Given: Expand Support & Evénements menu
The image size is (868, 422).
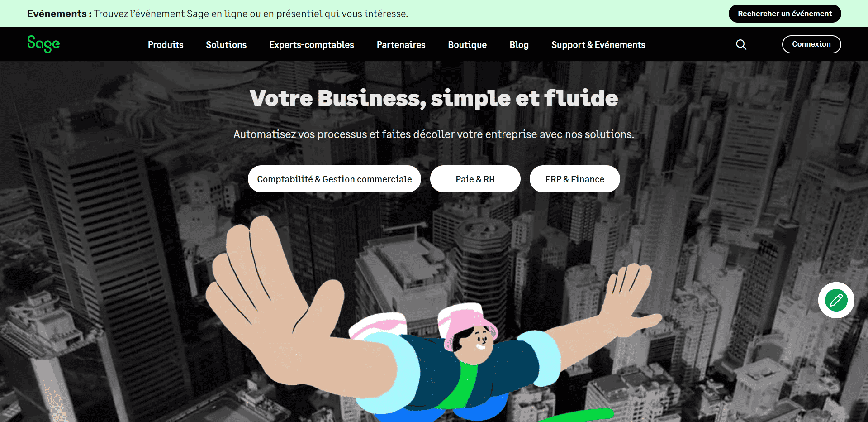Looking at the screenshot, I should 598,45.
